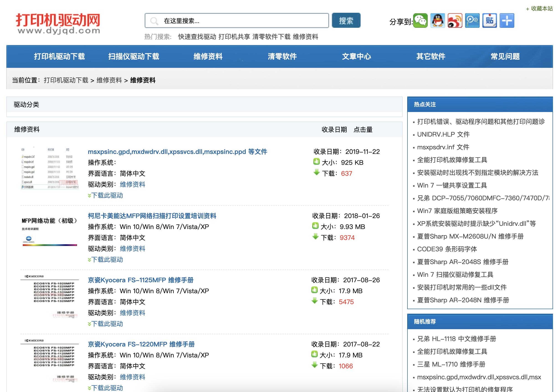Open 扫描仪驱动下载 nav tab
Image resolution: width=558 pixels, height=392 pixels.
pos(134,56)
